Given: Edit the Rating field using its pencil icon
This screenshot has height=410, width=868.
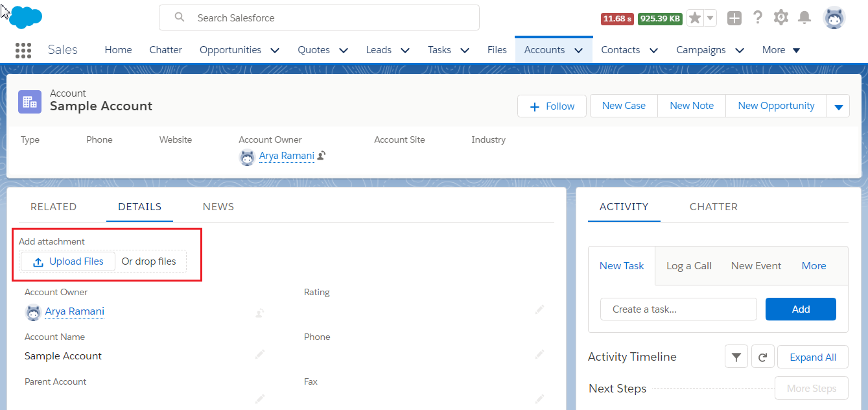Looking at the screenshot, I should (x=540, y=309).
